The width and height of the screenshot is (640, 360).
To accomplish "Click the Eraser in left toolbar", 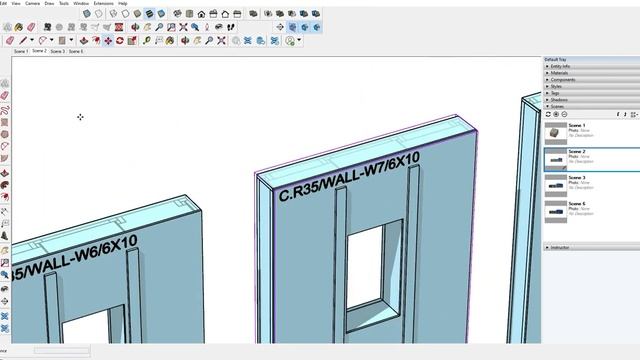I will 4,96.
